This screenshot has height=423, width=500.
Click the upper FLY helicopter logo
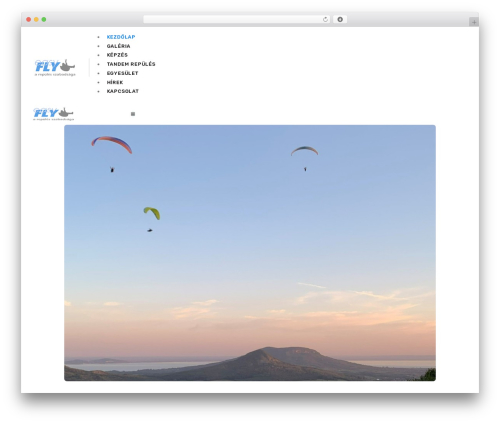click(x=55, y=68)
